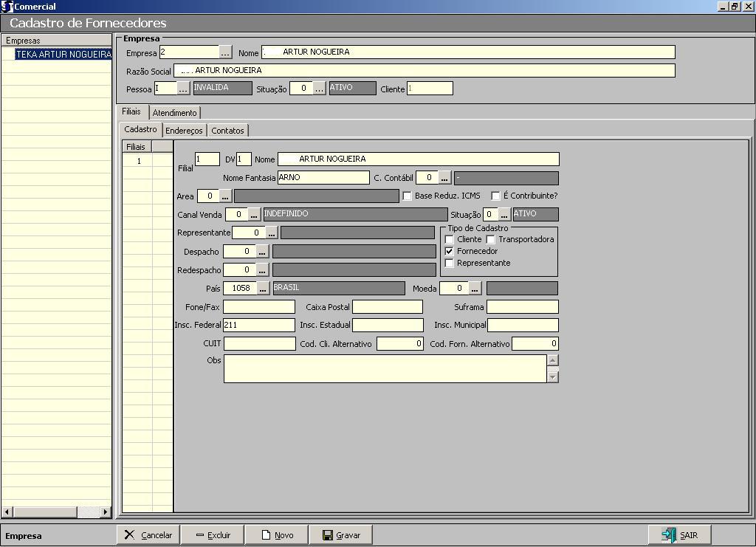Open the Moeda lookup button
The width and height of the screenshot is (756, 547).
[475, 289]
